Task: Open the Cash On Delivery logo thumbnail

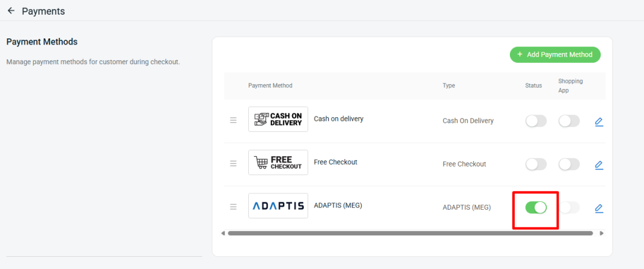Action: pyautogui.click(x=278, y=119)
